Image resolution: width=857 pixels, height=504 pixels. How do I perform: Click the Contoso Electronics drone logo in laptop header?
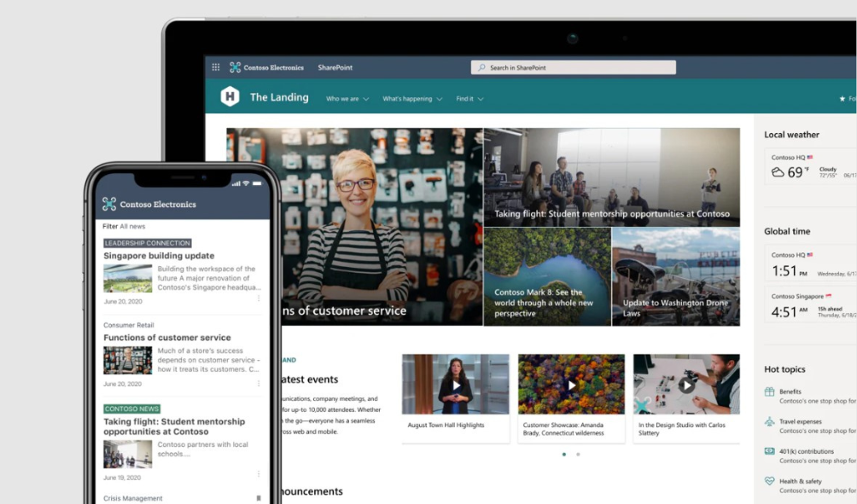tap(235, 67)
